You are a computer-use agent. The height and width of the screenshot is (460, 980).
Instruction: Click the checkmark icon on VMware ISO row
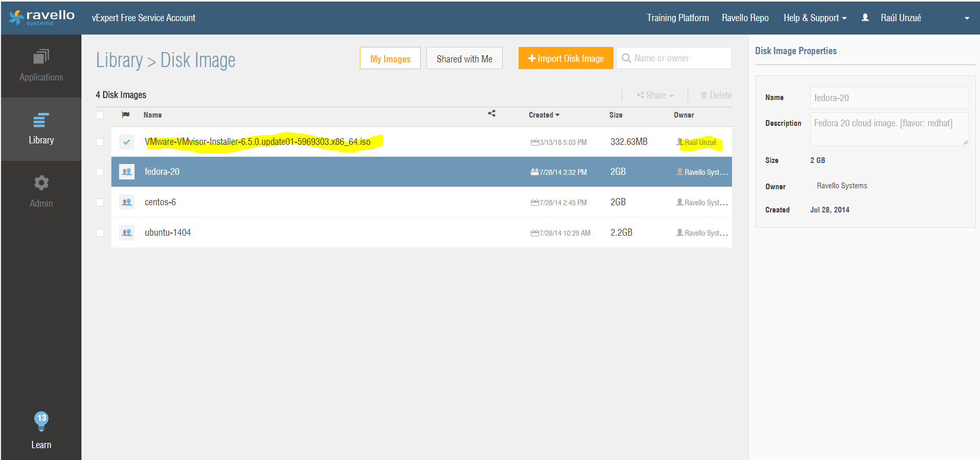tap(127, 142)
